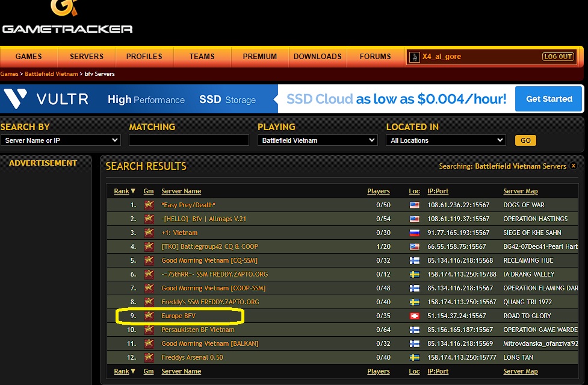Open the TEAMS menu

point(202,57)
